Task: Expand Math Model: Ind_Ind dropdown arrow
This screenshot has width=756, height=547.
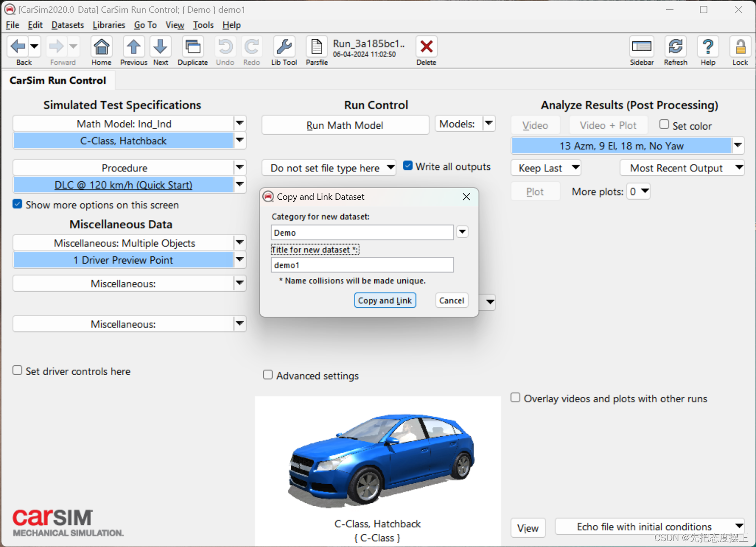Action: coord(240,123)
